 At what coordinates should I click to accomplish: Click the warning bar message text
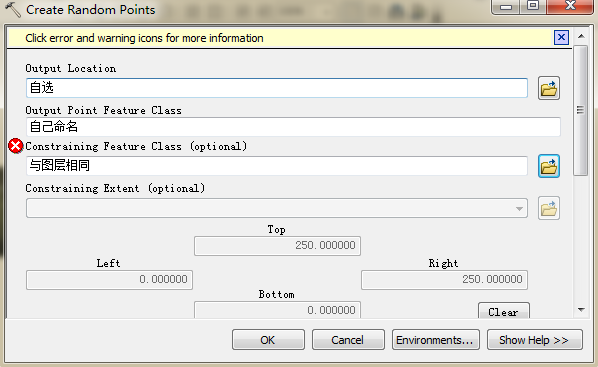144,38
